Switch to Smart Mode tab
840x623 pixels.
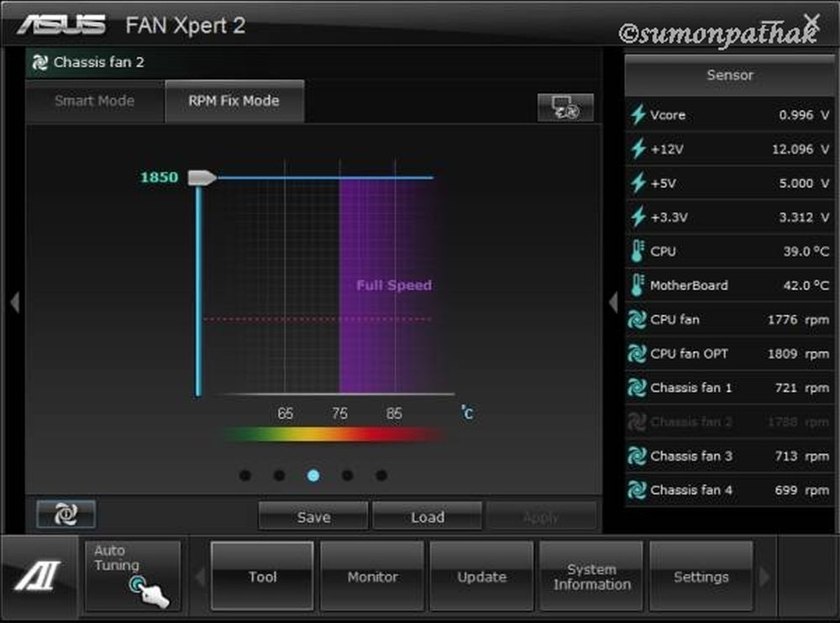(94, 101)
